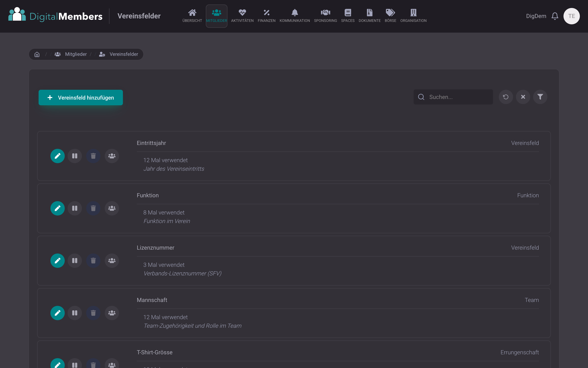This screenshot has height=368, width=588.
Task: Pause the Mannschaft field
Action: pyautogui.click(x=75, y=313)
